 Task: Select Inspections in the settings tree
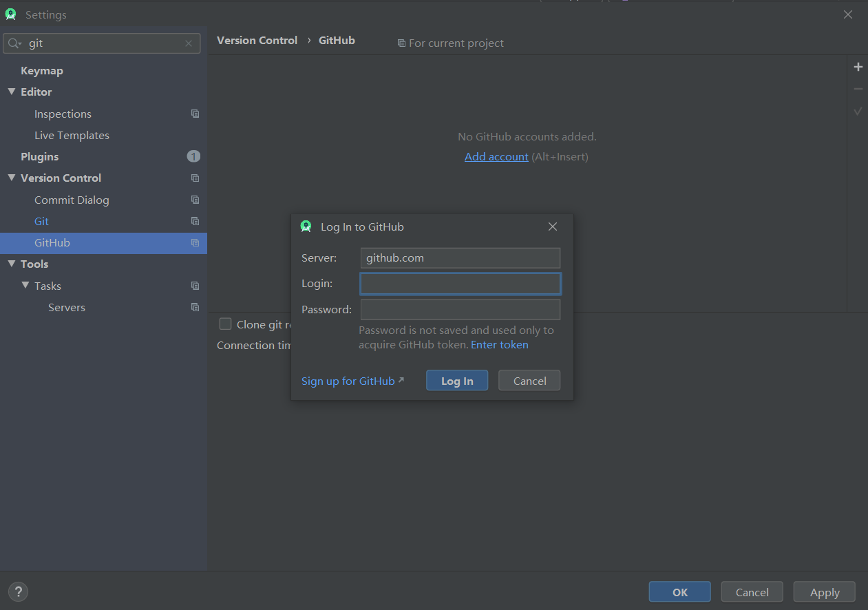tap(63, 114)
